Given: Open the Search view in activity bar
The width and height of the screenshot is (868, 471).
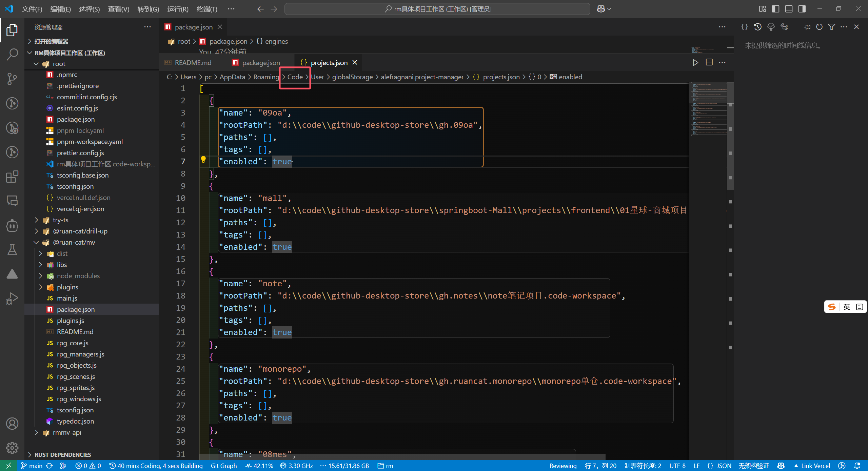Looking at the screenshot, I should tap(12, 54).
